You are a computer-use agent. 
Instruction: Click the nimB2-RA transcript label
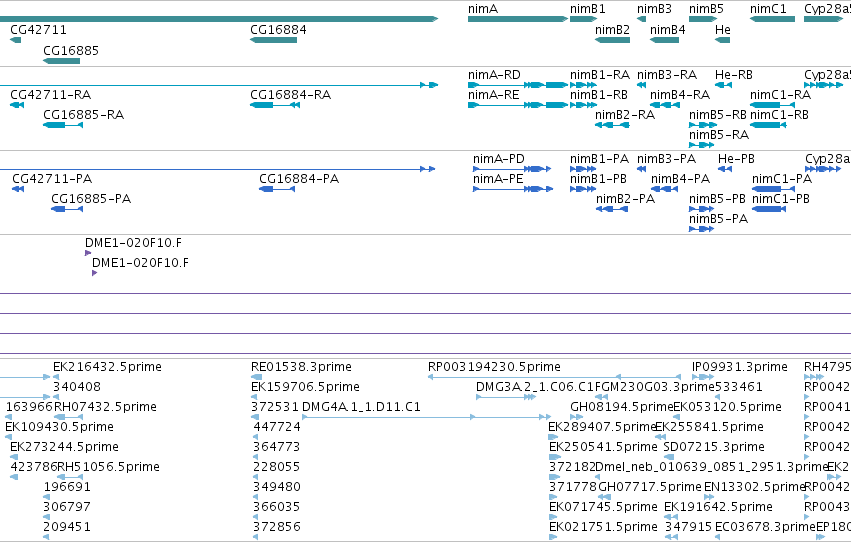click(x=625, y=115)
